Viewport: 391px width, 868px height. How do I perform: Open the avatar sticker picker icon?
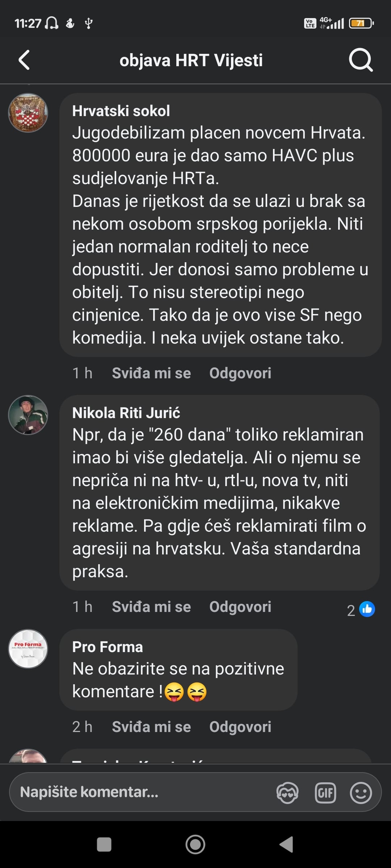(287, 792)
